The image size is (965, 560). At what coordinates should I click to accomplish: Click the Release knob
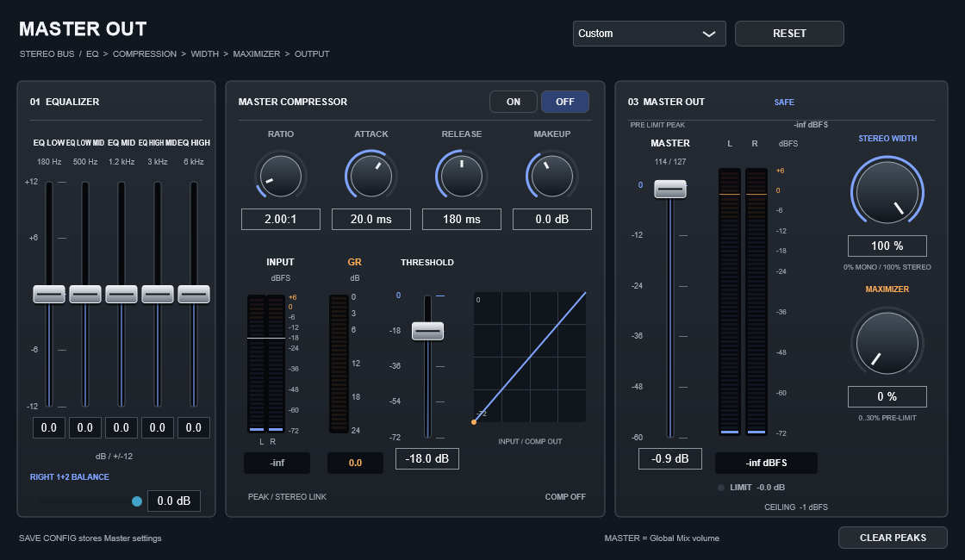coord(462,176)
